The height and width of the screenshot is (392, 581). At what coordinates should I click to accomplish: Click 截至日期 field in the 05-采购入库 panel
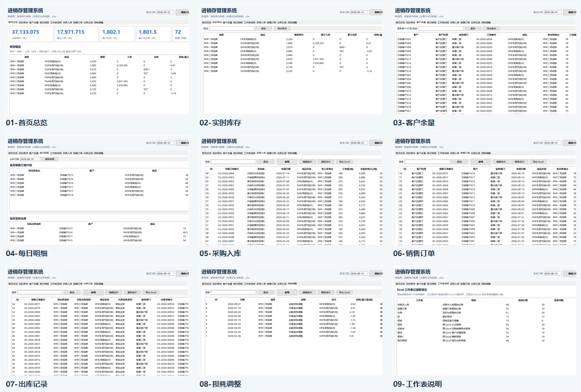click(359, 143)
